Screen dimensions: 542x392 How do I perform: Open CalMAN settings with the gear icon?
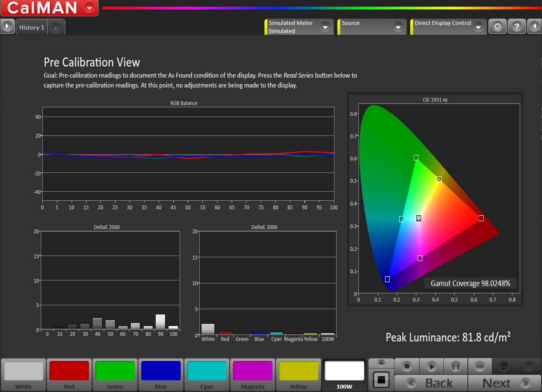pyautogui.click(x=497, y=26)
